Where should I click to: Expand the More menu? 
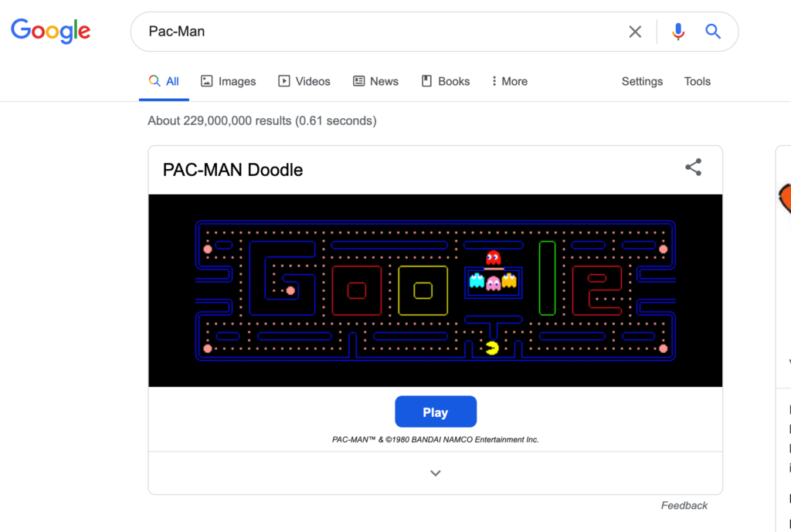point(509,81)
